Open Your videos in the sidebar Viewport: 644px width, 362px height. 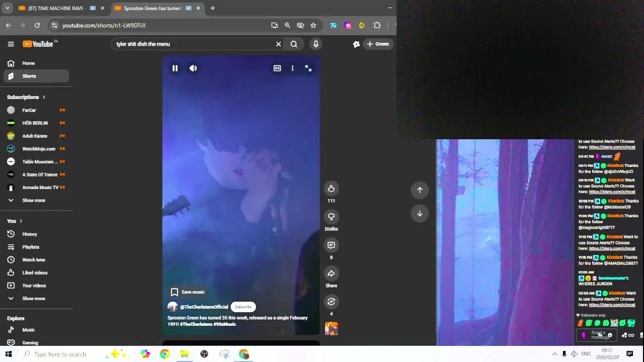(36, 286)
